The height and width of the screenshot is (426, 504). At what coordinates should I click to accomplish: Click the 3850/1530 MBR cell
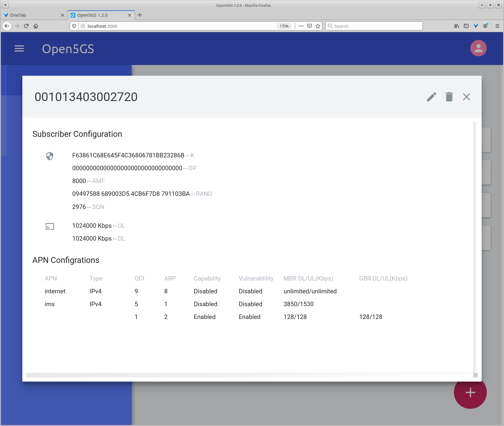[x=298, y=304]
